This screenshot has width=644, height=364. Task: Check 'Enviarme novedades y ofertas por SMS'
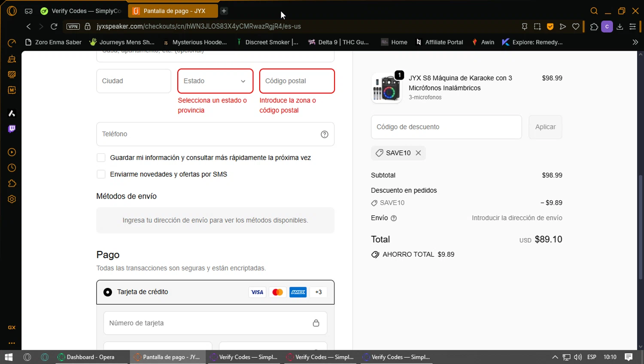[101, 174]
